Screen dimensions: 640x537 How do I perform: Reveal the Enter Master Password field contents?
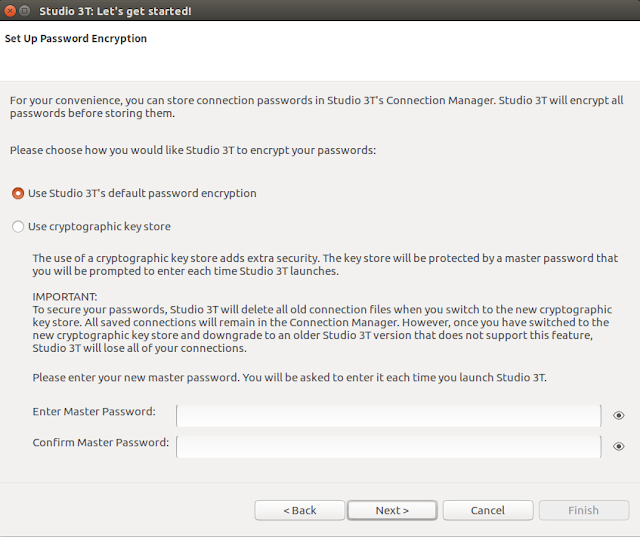click(x=619, y=416)
